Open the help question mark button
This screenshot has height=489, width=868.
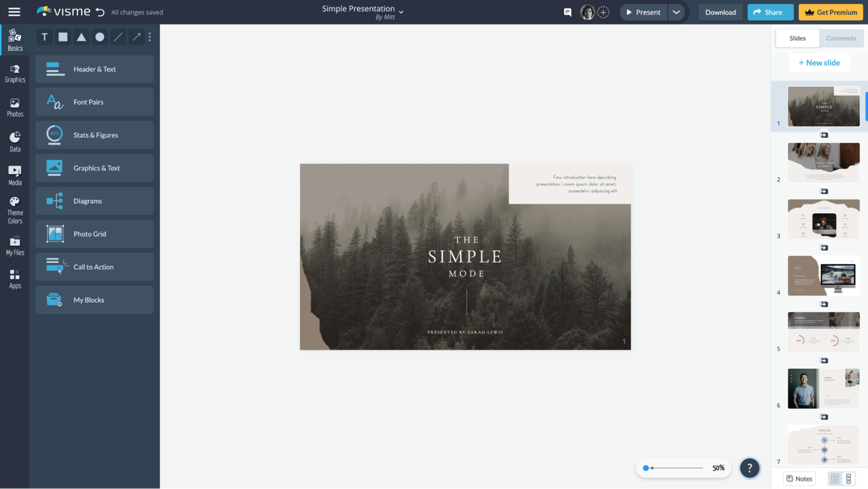(749, 468)
